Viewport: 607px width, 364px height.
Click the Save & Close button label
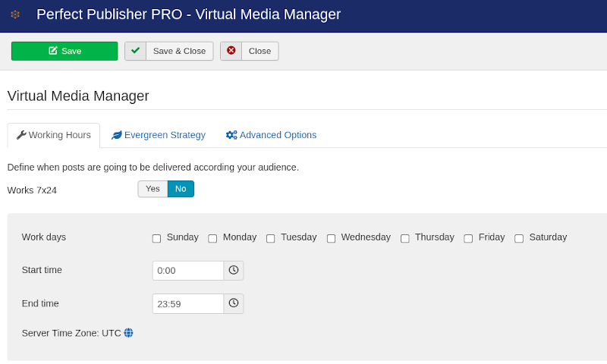[179, 51]
